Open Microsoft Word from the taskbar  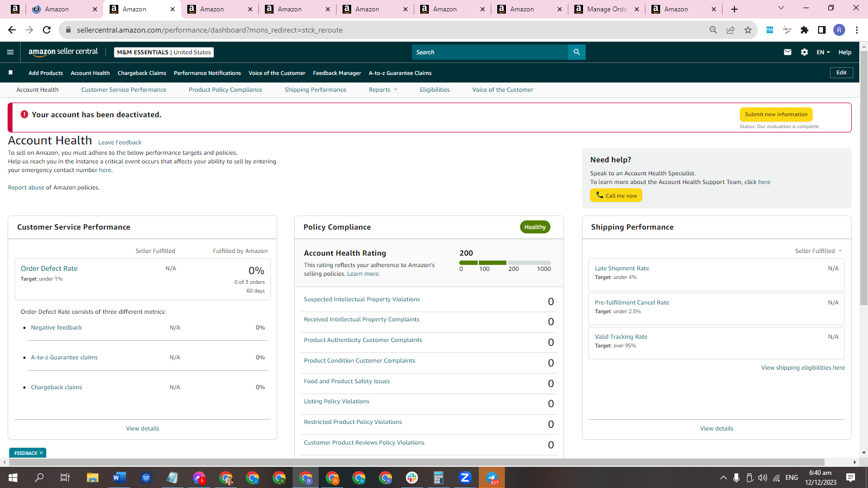[119, 478]
